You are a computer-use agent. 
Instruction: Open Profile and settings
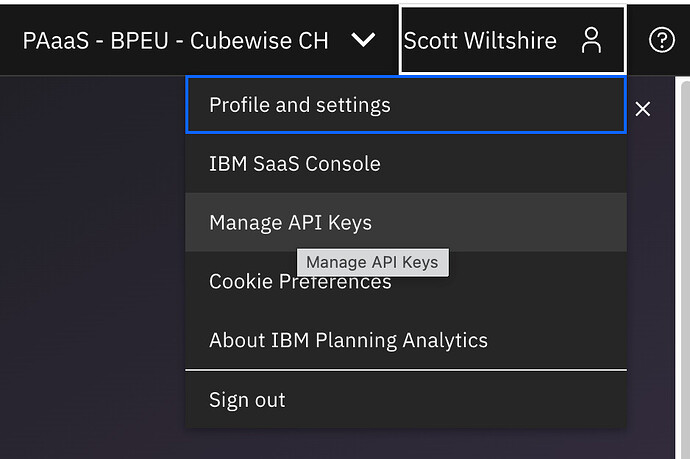point(300,105)
